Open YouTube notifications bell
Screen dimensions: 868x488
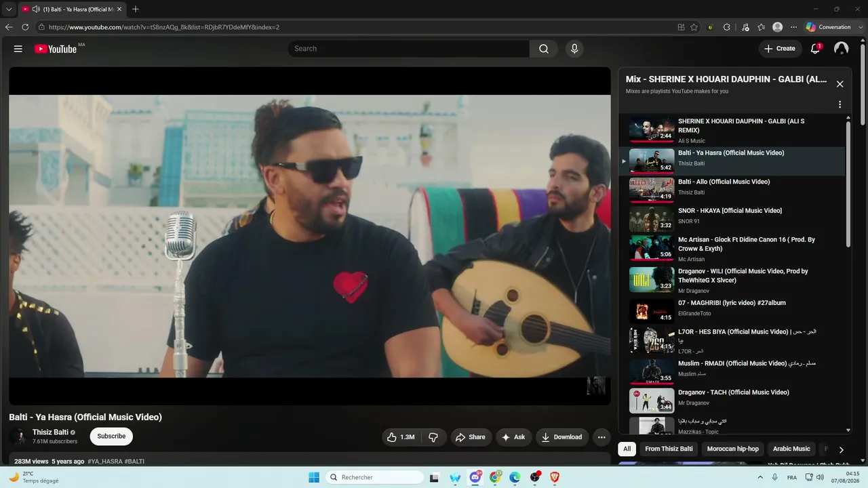coord(816,49)
